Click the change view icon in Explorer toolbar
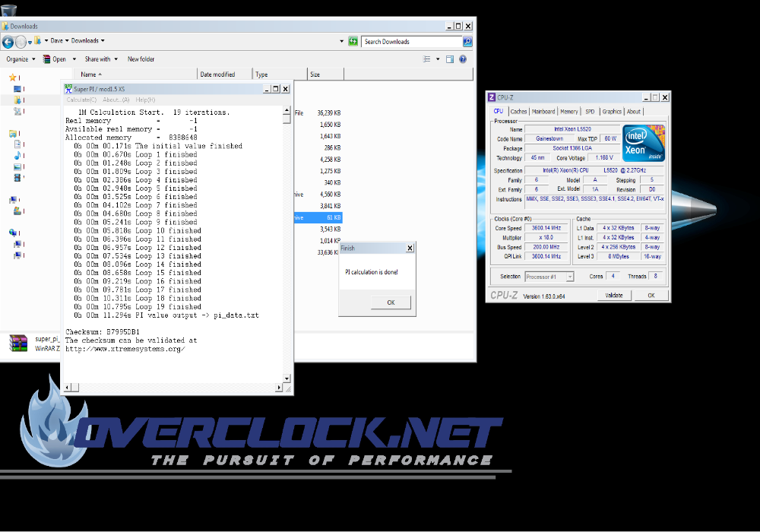The image size is (760, 532). point(427,59)
